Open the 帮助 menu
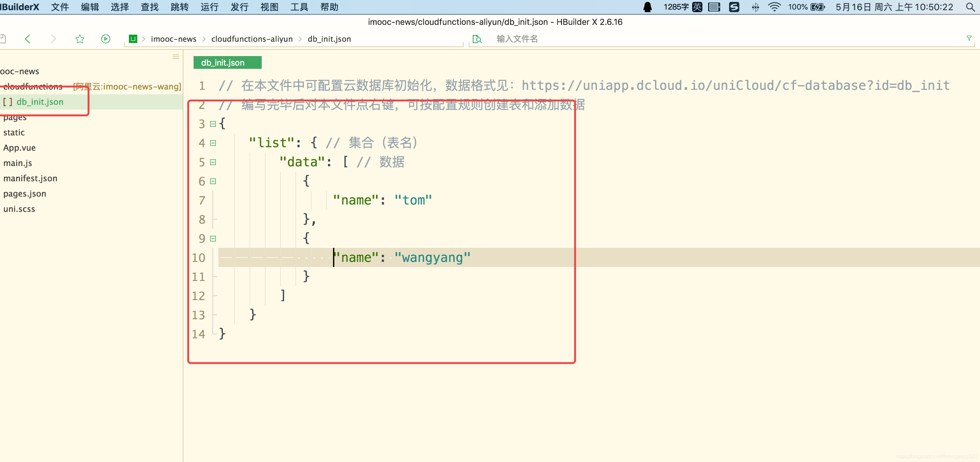This screenshot has height=462, width=980. (x=329, y=7)
